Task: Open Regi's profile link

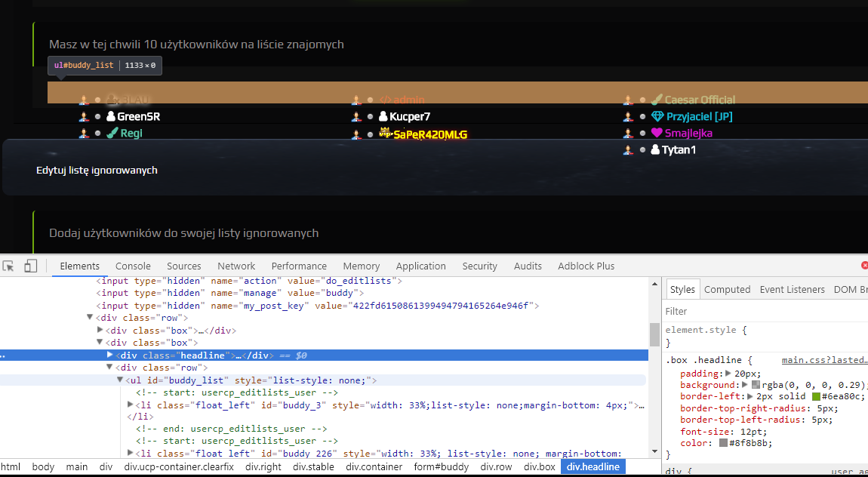Action: point(131,134)
